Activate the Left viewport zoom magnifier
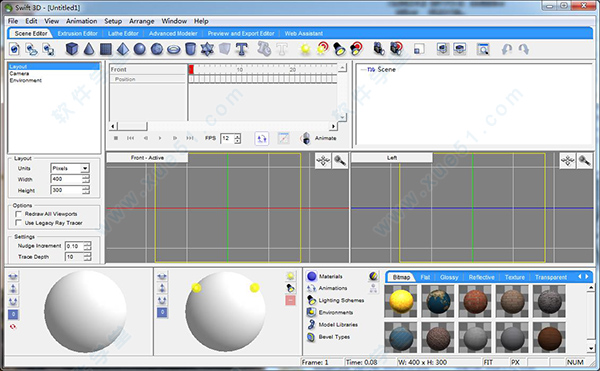Screen dimensions: 600x371 [x=584, y=161]
